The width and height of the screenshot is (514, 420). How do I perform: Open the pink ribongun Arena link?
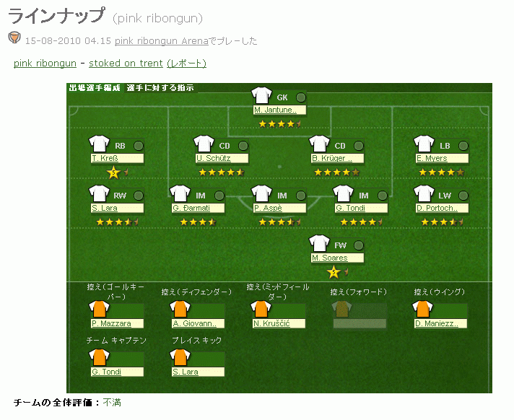click(161, 41)
